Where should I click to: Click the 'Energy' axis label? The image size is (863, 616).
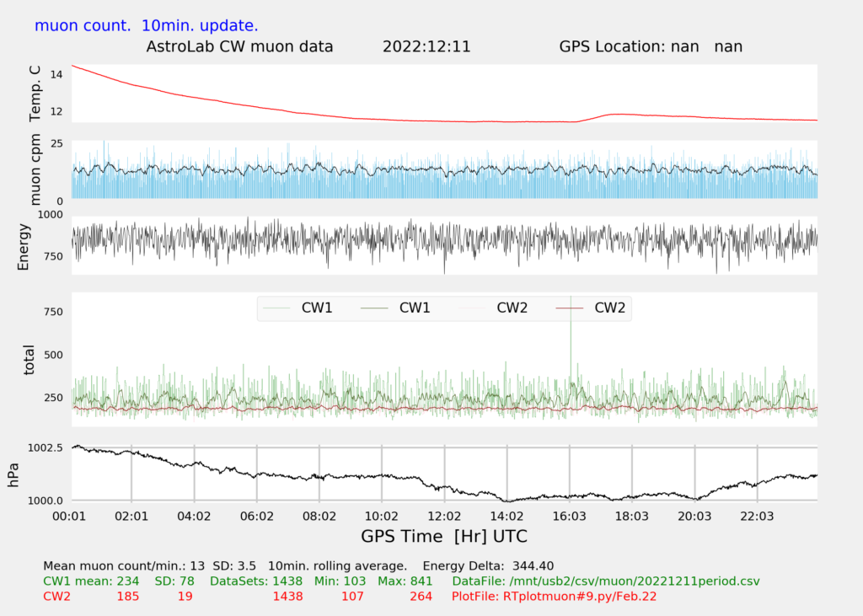tap(23, 247)
